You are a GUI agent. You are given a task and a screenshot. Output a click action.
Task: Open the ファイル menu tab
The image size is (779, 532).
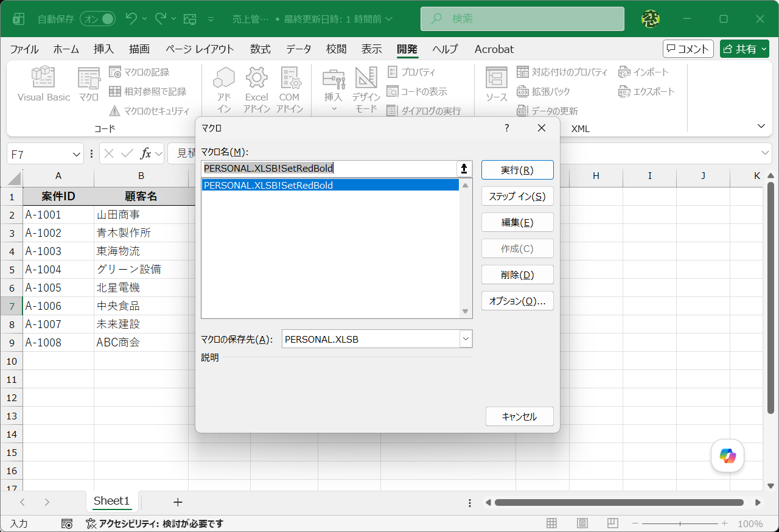coord(24,49)
